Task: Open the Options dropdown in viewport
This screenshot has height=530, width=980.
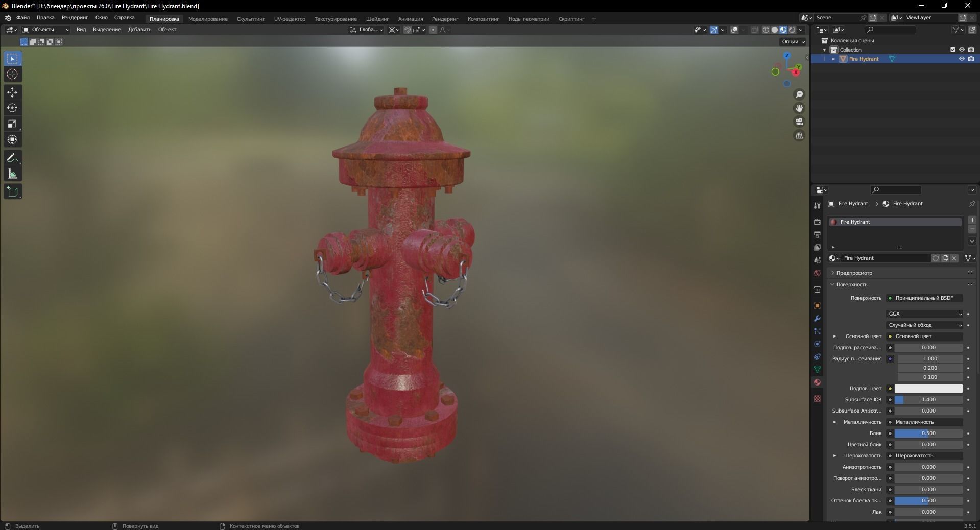Action: [793, 41]
